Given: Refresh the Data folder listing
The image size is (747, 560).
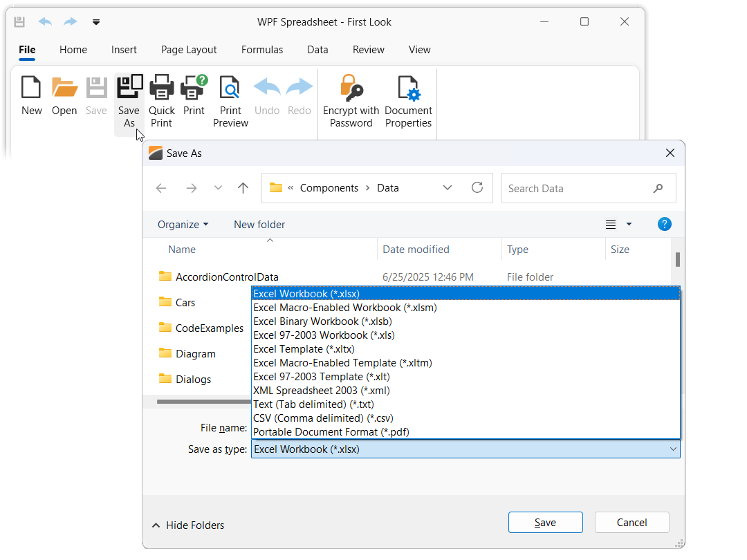Looking at the screenshot, I should pos(477,187).
